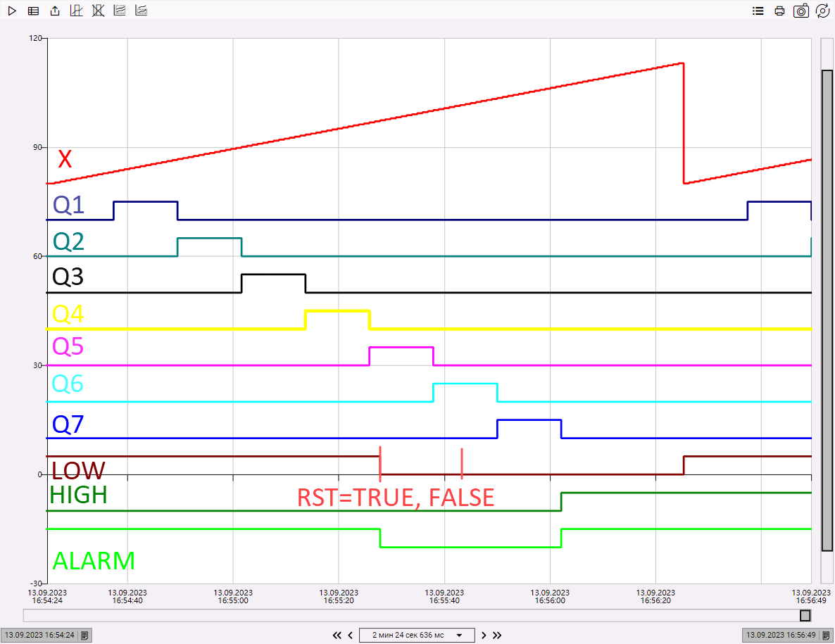Screen dimensions: 835x644
Task: Jump to newest data with double right arrows
Action: tap(497, 634)
